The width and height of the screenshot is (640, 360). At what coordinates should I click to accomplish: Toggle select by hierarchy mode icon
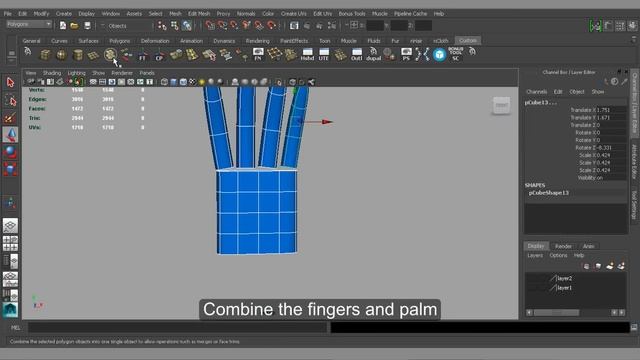click(162, 26)
